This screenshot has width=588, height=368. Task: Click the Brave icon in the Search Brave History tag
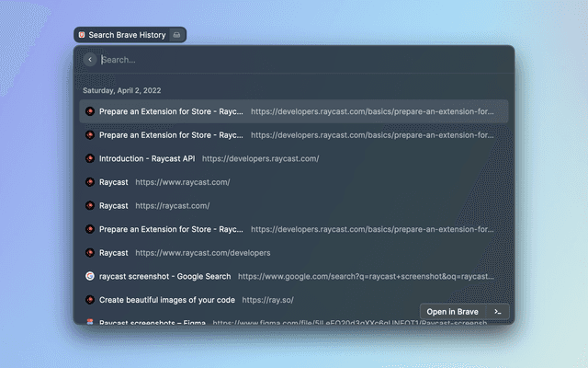(83, 35)
